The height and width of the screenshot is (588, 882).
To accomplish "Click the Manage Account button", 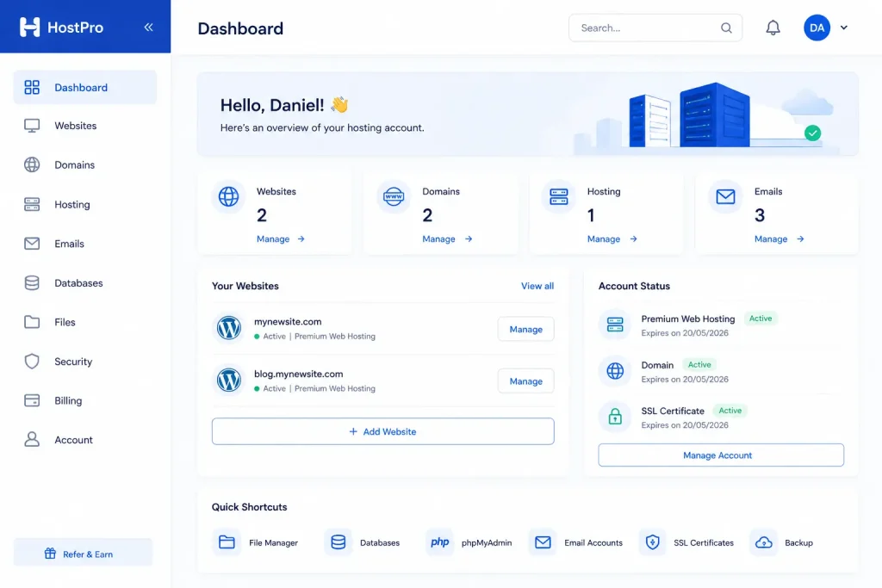I will coord(721,455).
